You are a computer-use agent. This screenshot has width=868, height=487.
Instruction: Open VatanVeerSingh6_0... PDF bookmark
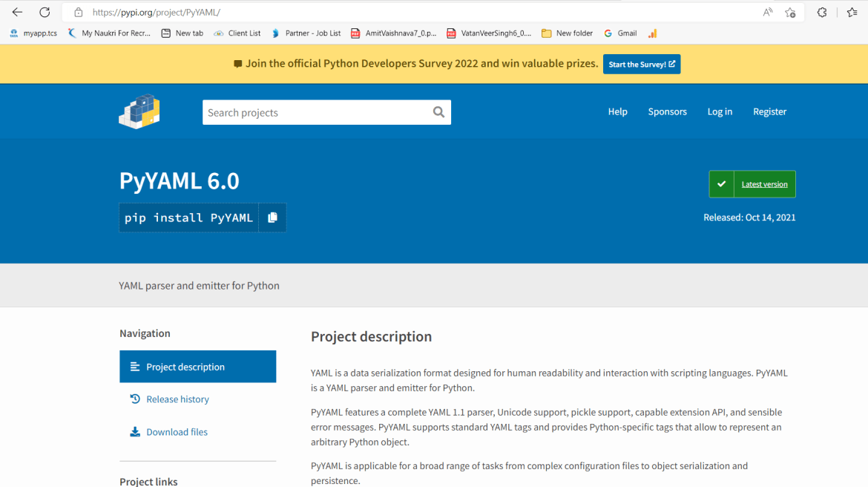point(490,33)
